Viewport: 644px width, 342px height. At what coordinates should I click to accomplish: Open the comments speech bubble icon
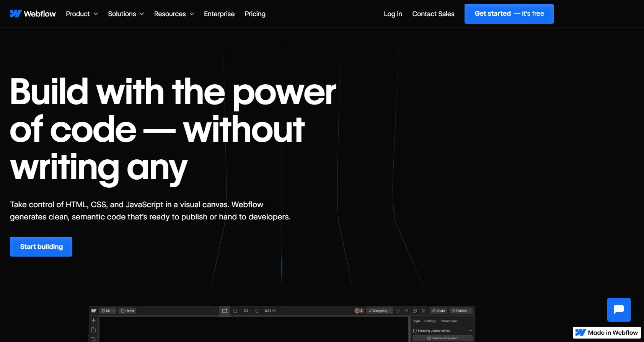[415, 311]
